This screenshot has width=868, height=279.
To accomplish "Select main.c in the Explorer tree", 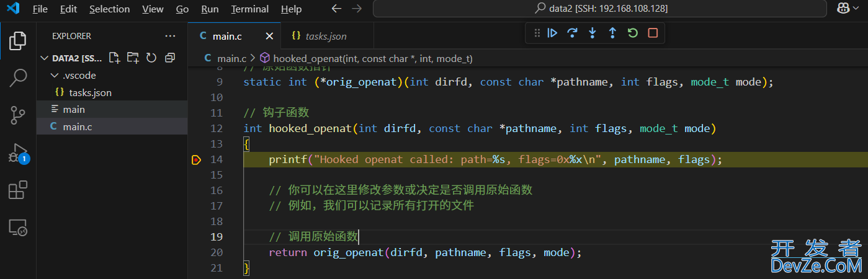I will pos(112,126).
